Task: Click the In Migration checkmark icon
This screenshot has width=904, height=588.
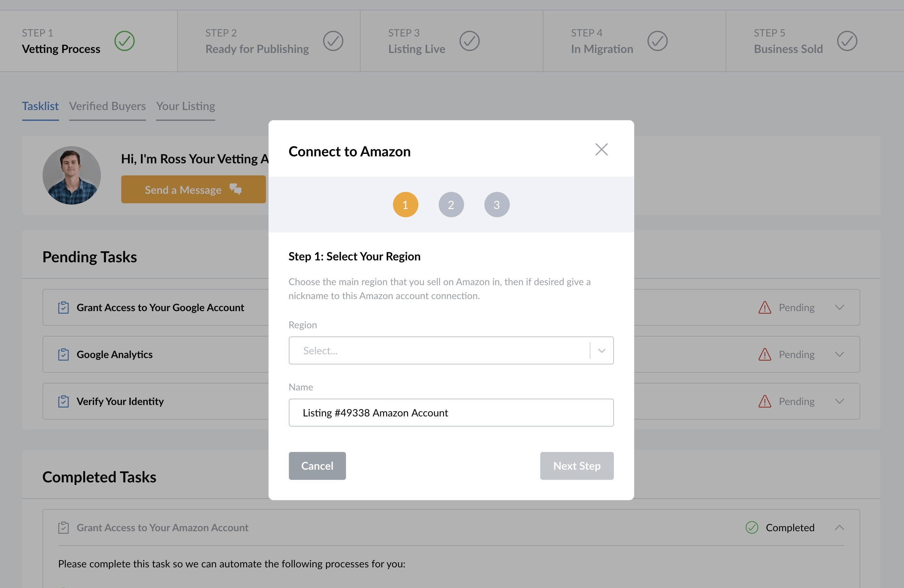Action: (657, 41)
